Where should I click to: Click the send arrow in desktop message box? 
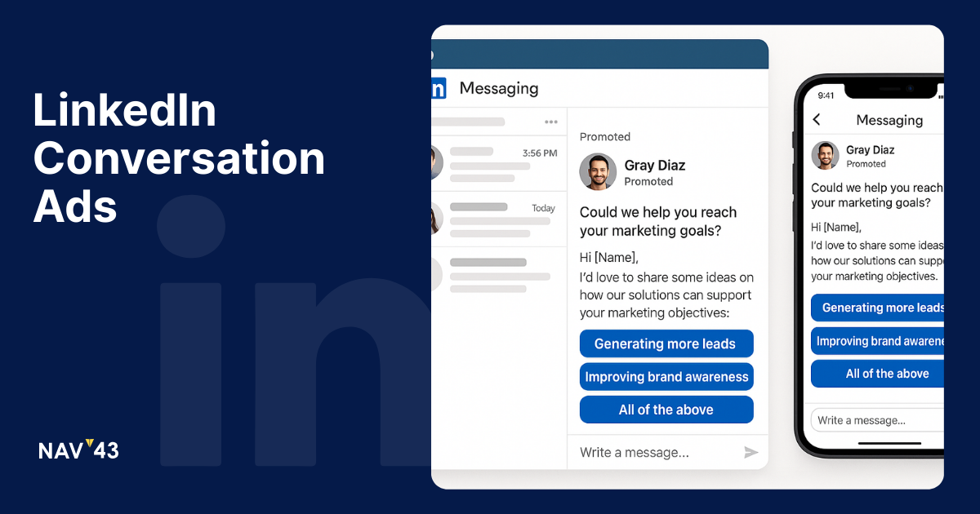(751, 452)
